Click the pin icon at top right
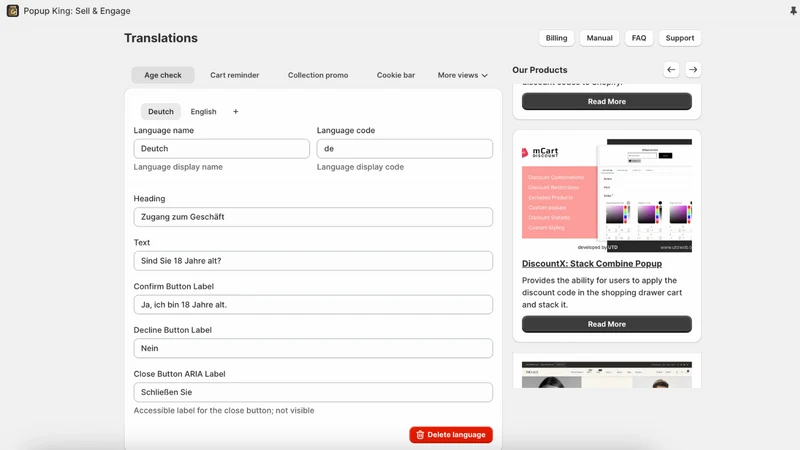Viewport: 800px width, 450px height. pyautogui.click(x=793, y=11)
